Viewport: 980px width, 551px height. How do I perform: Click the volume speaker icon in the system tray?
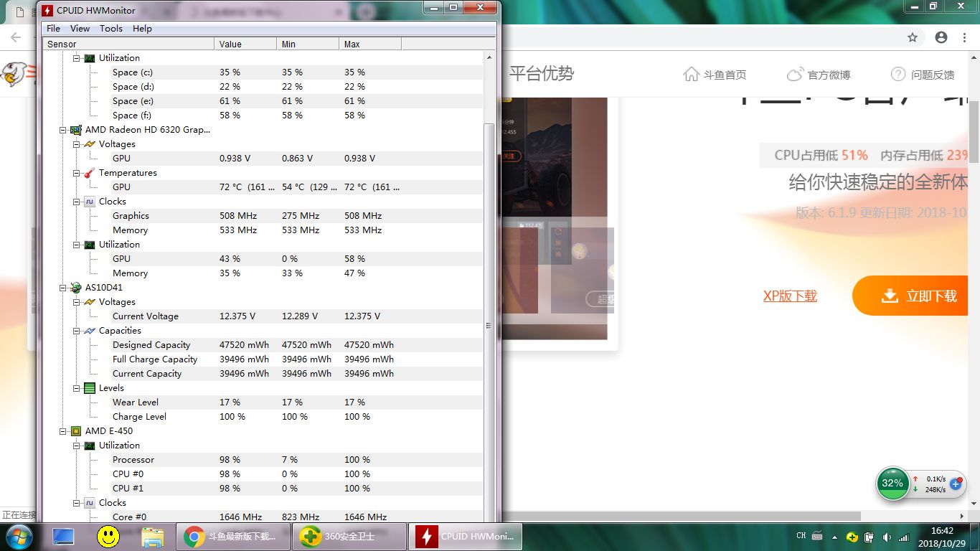(x=887, y=537)
